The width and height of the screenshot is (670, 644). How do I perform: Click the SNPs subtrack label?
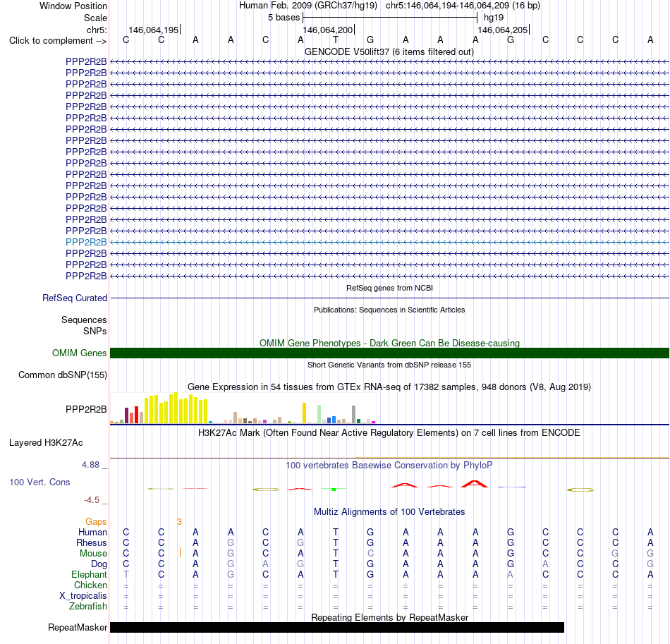(95, 332)
